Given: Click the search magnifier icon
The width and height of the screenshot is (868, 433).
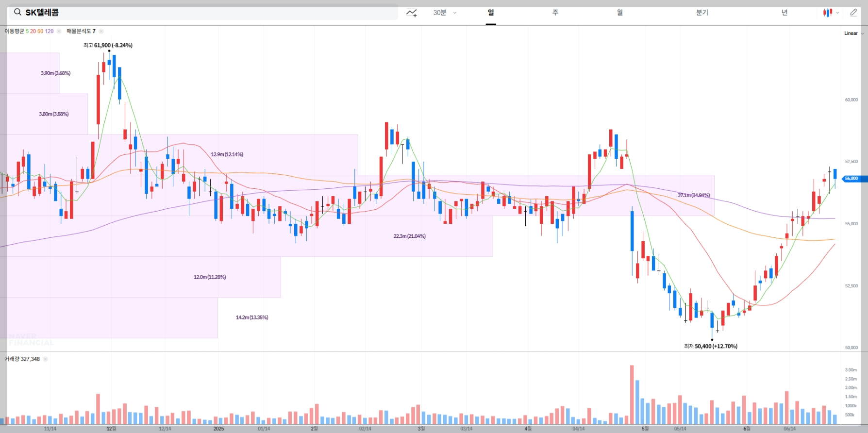Looking at the screenshot, I should point(17,12).
